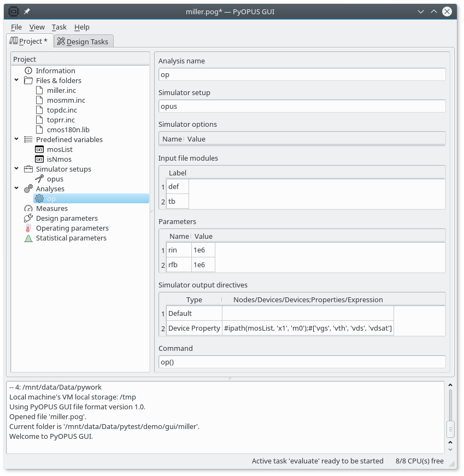
Task: Collapse the Predefined variables node
Action: (x=17, y=139)
